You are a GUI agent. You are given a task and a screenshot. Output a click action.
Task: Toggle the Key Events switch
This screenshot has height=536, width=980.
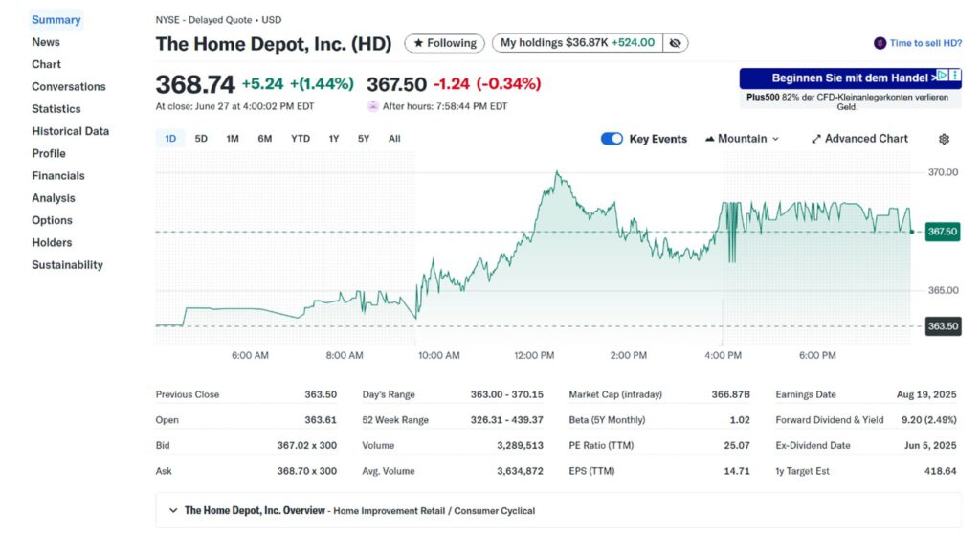pyautogui.click(x=612, y=139)
